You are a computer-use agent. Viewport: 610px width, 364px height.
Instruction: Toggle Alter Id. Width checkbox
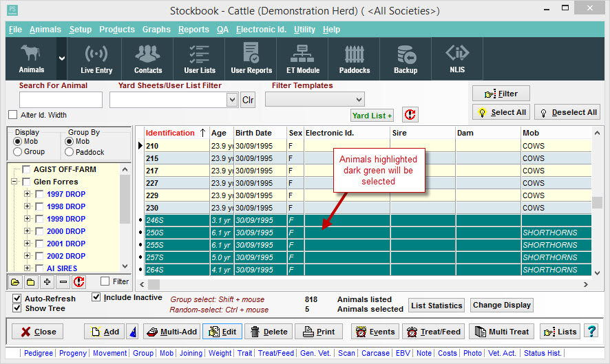tap(13, 115)
